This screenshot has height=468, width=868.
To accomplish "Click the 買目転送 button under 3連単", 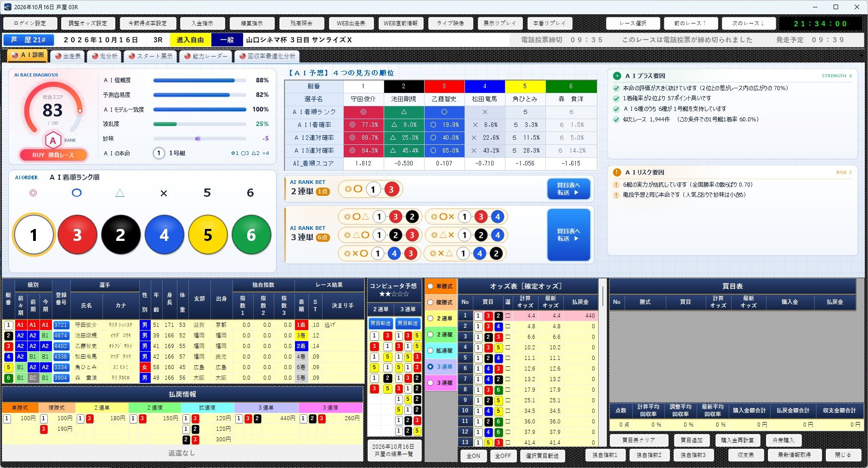I will point(408,324).
